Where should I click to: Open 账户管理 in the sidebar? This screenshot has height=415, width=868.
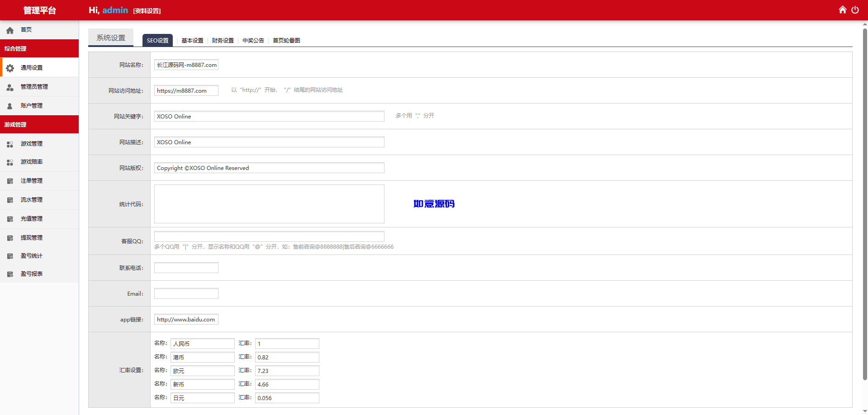coord(39,105)
